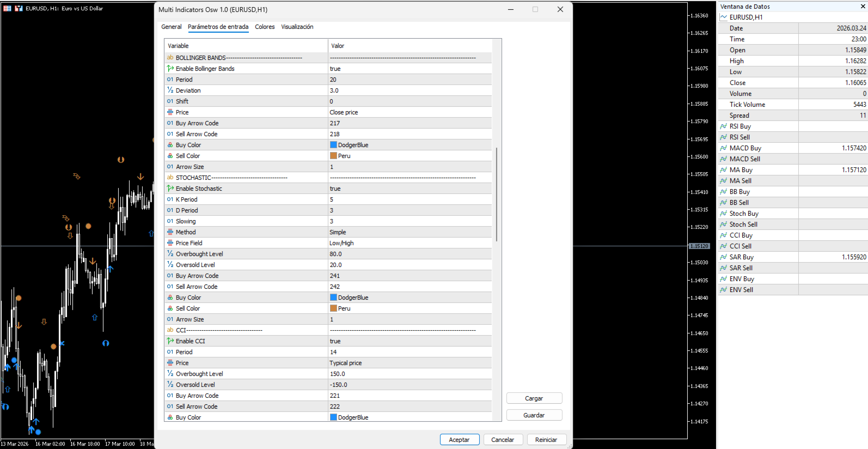Viewport: 868px width, 449px height.
Task: Open the Colores tab
Action: coord(265,27)
